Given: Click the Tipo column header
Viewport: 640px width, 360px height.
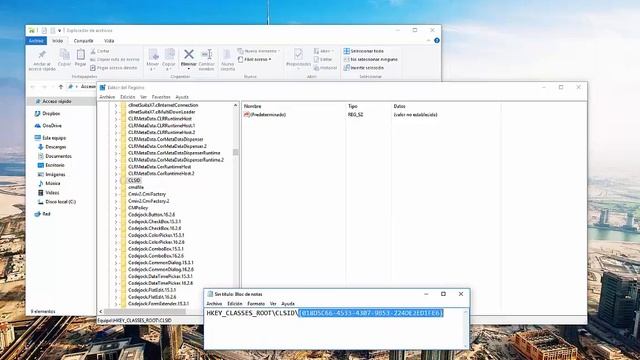Looking at the screenshot, I should [x=353, y=106].
